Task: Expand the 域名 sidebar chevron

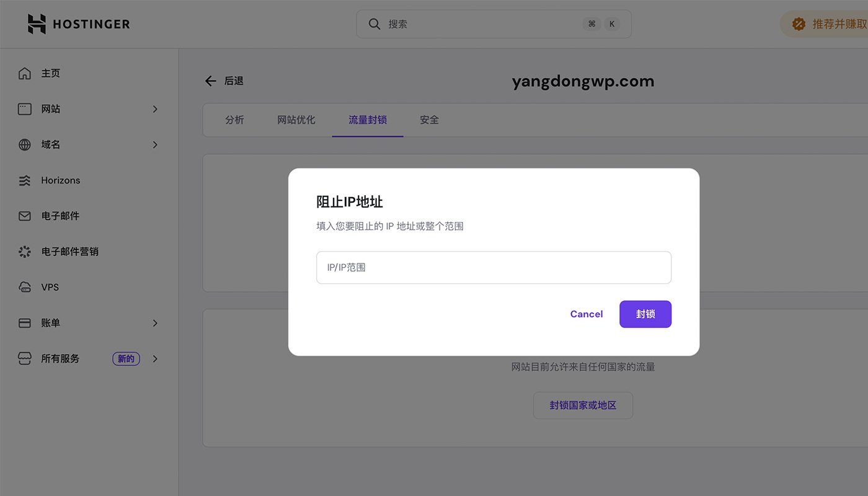Action: click(x=155, y=144)
